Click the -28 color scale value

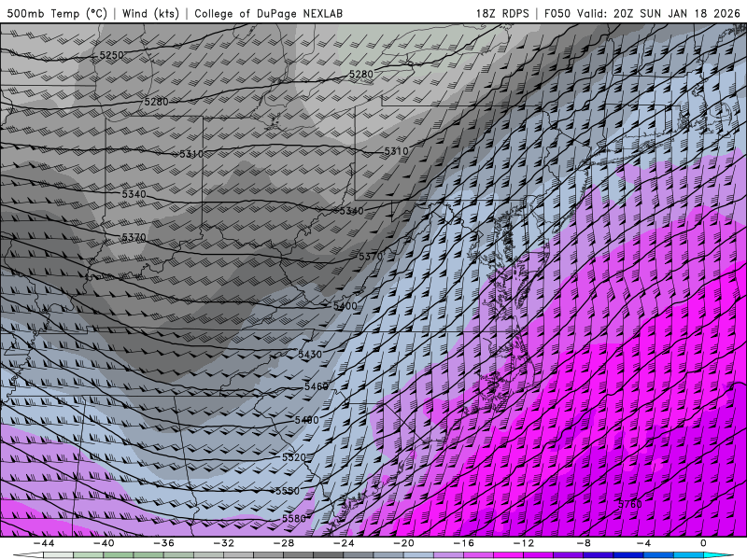[284, 543]
